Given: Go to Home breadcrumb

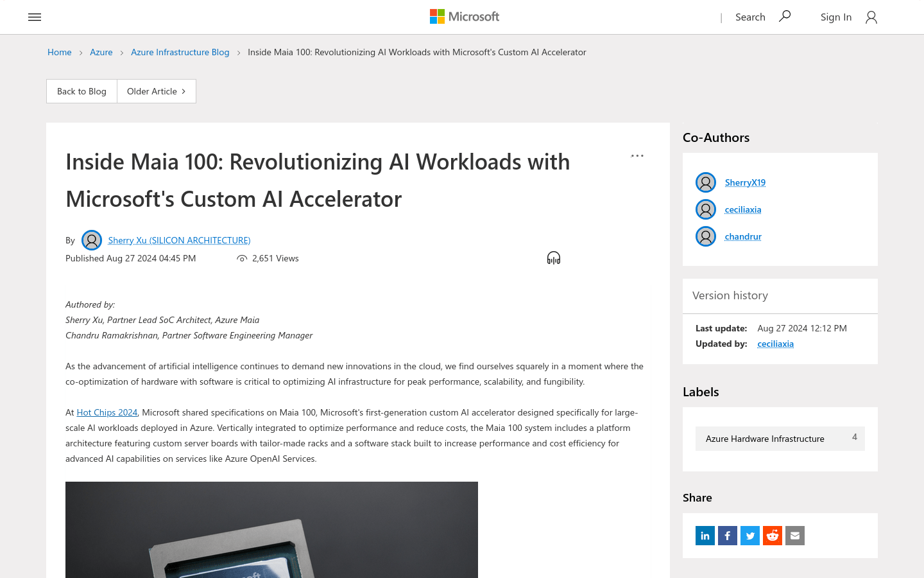Looking at the screenshot, I should tap(60, 52).
